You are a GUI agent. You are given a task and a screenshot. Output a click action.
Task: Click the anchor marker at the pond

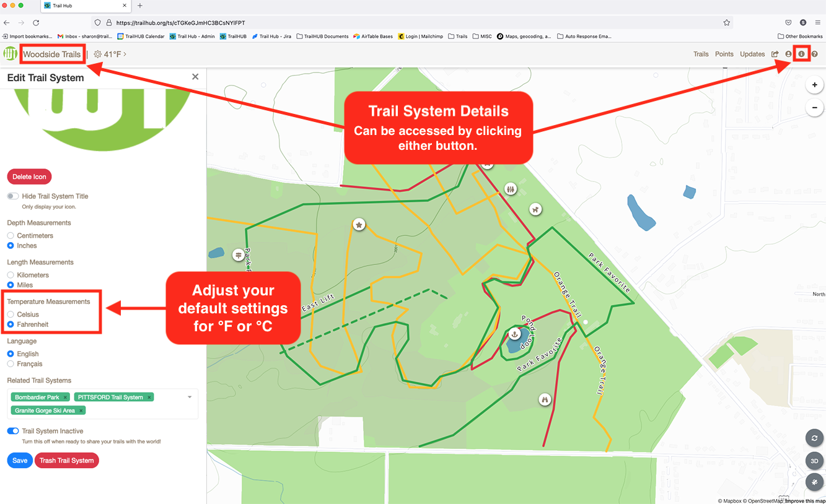tap(513, 334)
